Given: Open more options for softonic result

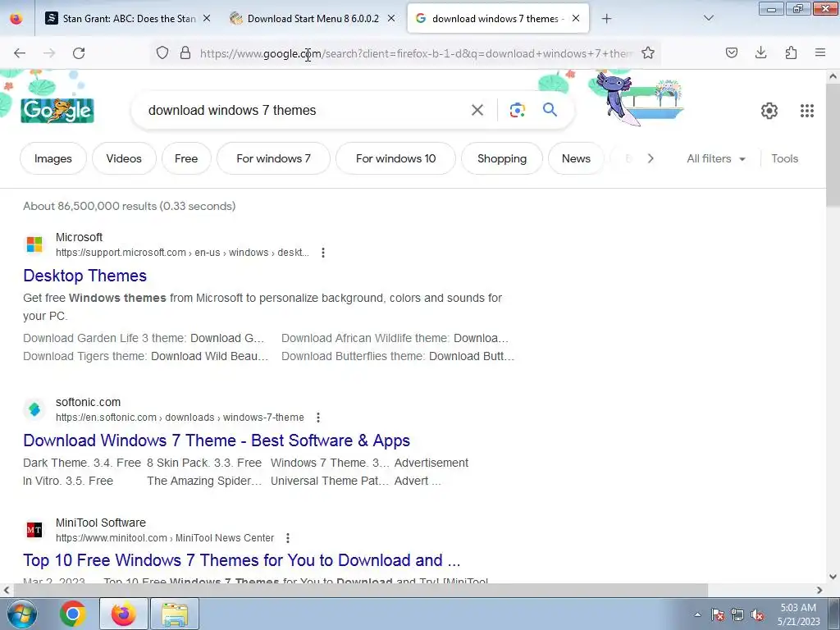Looking at the screenshot, I should point(318,418).
